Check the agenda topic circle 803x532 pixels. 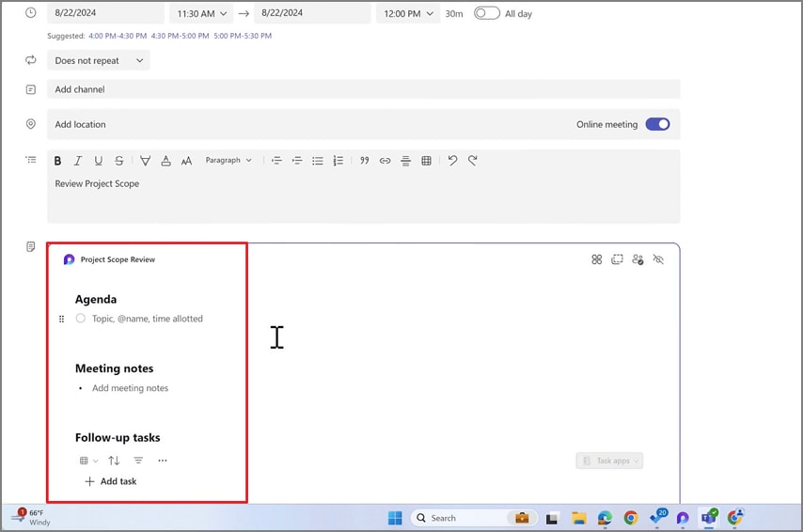[81, 319]
